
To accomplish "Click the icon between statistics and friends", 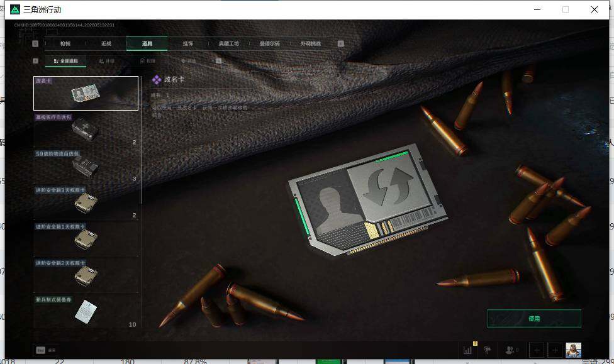I will coord(487,350).
